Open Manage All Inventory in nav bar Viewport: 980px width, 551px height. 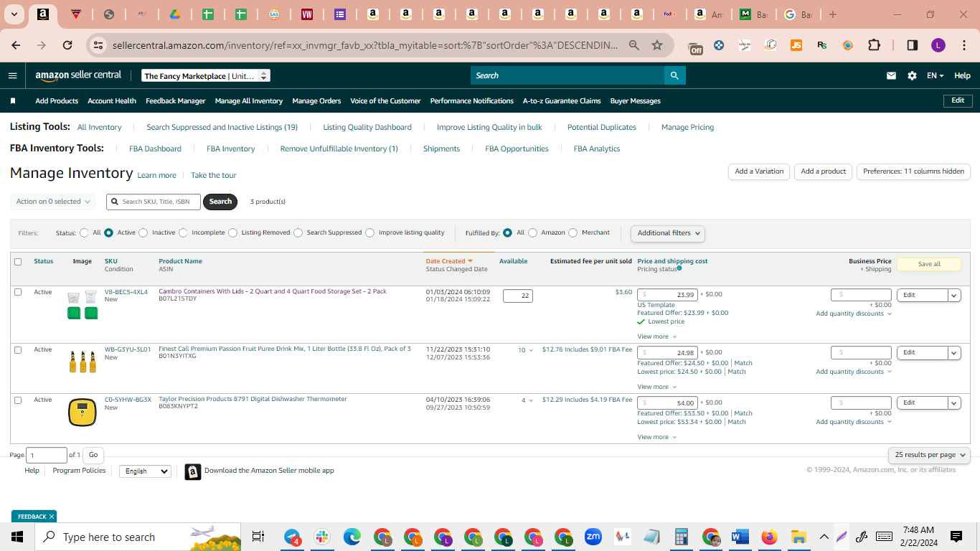[249, 101]
